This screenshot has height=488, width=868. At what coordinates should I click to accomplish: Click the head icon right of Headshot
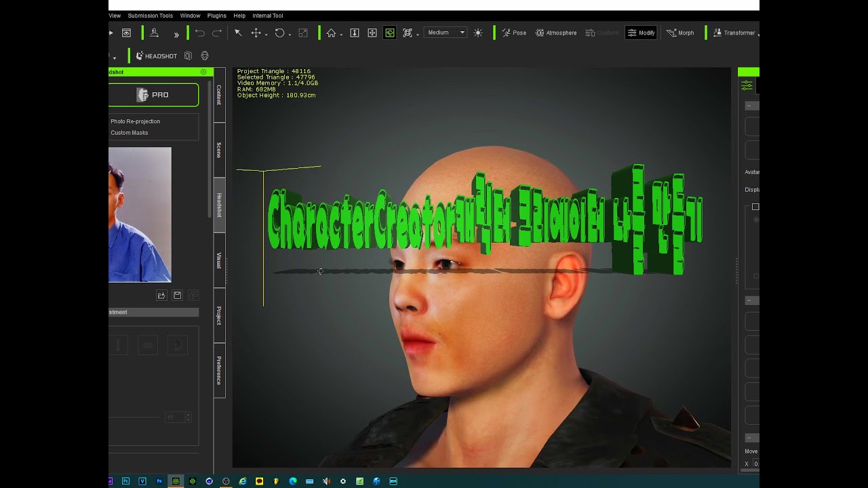205,56
